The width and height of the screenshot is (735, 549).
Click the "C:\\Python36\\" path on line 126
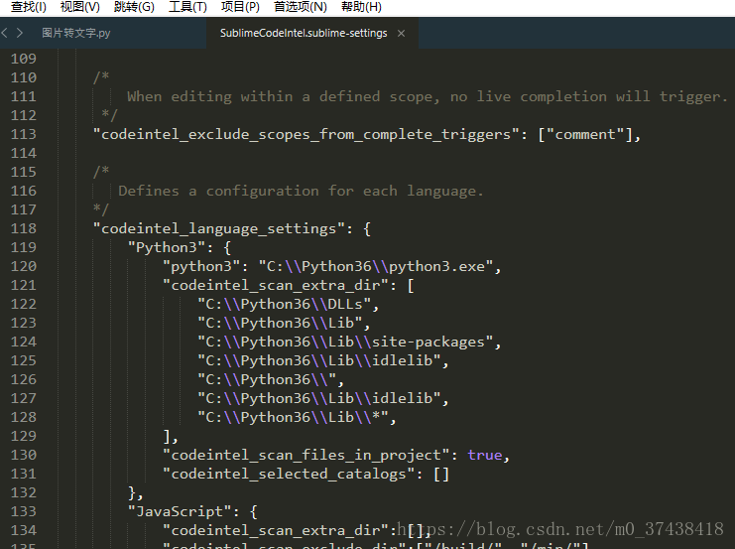click(267, 379)
